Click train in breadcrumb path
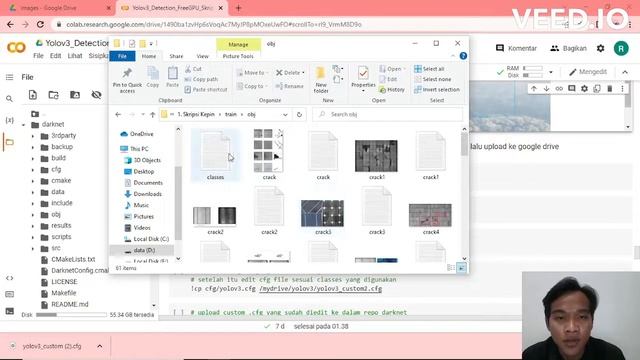Viewport: 640px width, 360px height. [231, 114]
